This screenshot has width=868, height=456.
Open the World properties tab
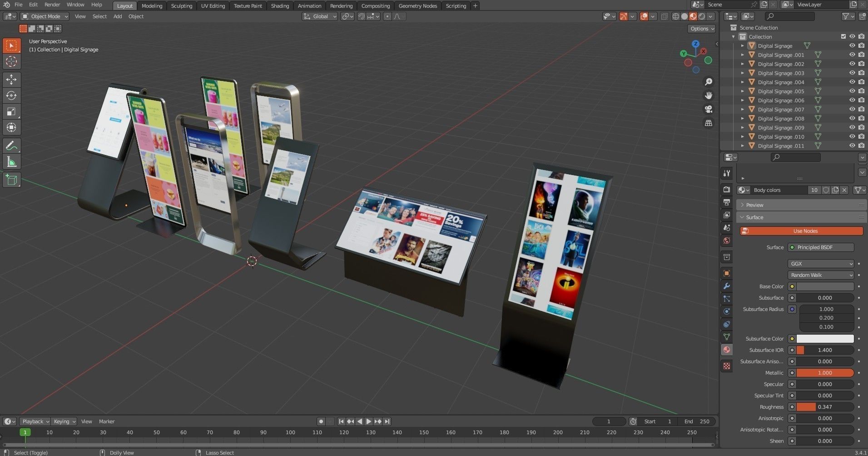pyautogui.click(x=727, y=241)
